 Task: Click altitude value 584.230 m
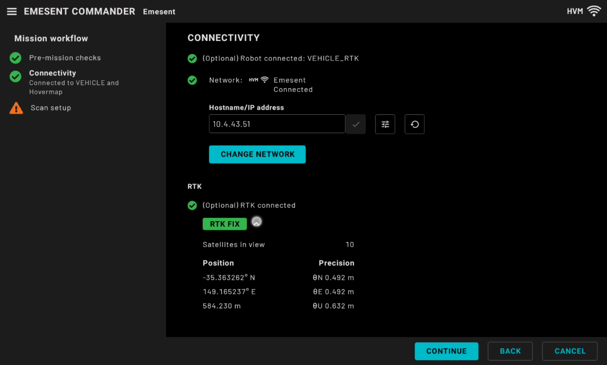[221, 306]
